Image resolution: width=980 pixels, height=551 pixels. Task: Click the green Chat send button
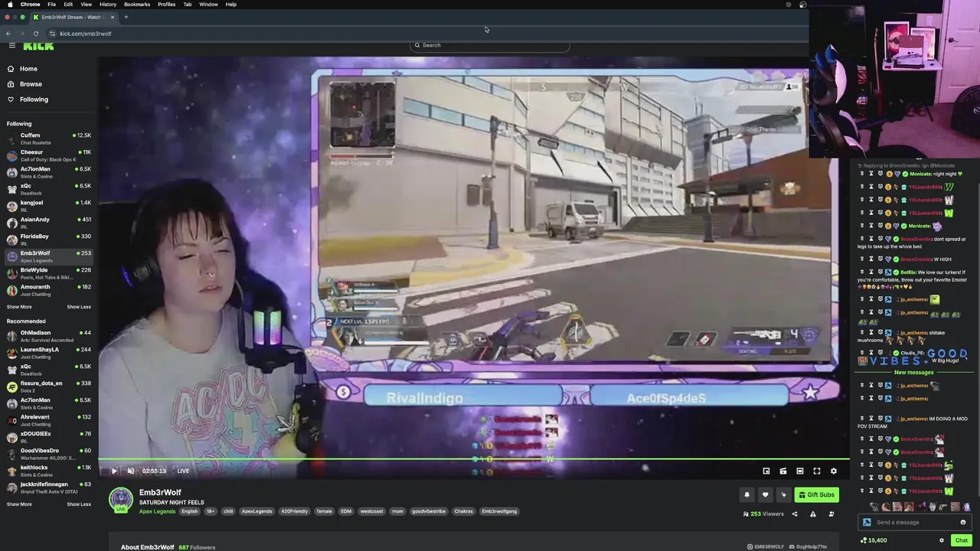[961, 540]
